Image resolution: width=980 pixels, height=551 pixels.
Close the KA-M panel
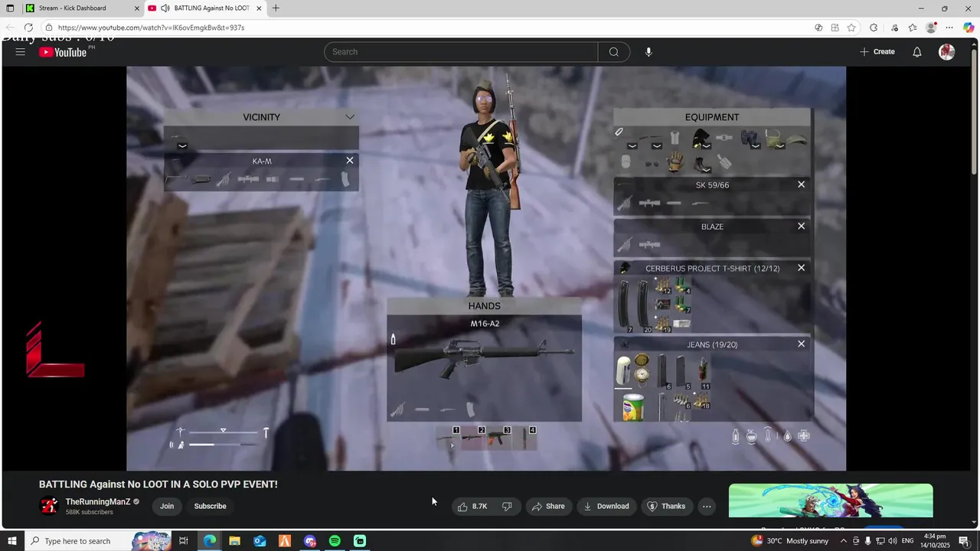click(x=350, y=161)
